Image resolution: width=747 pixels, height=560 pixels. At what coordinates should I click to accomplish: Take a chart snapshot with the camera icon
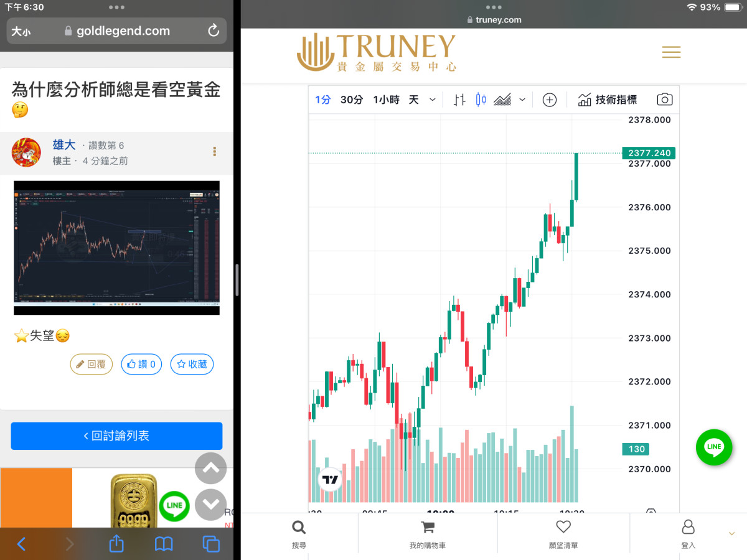pyautogui.click(x=664, y=100)
